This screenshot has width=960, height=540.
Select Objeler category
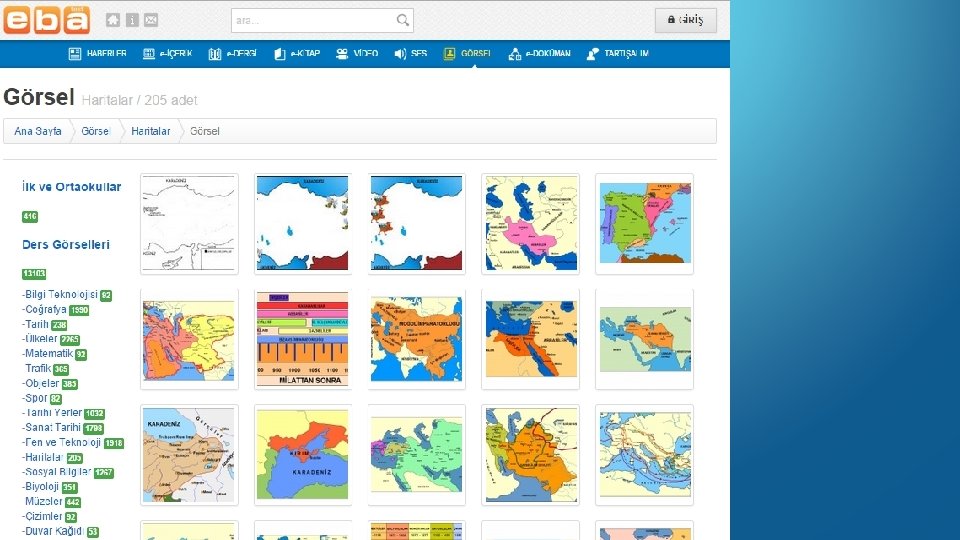click(x=41, y=383)
